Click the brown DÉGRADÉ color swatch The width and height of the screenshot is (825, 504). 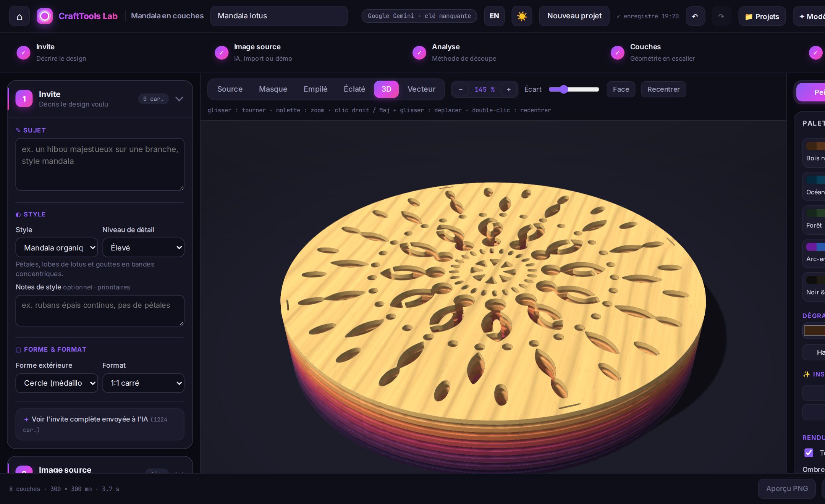(814, 330)
